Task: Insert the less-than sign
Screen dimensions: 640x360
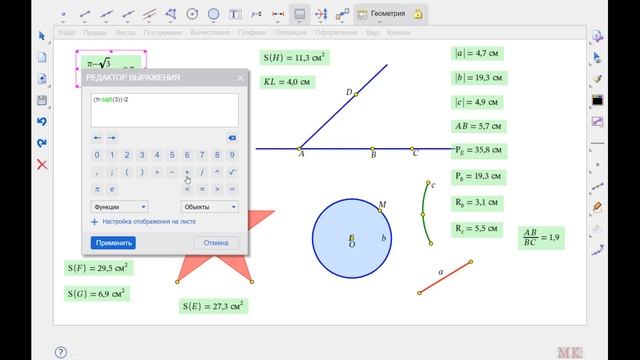Action: pos(187,189)
